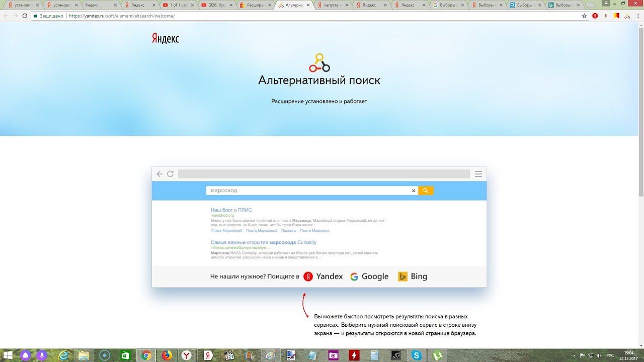Open the green Store taskbar icon
The height and width of the screenshot is (362, 644).
[x=125, y=355]
